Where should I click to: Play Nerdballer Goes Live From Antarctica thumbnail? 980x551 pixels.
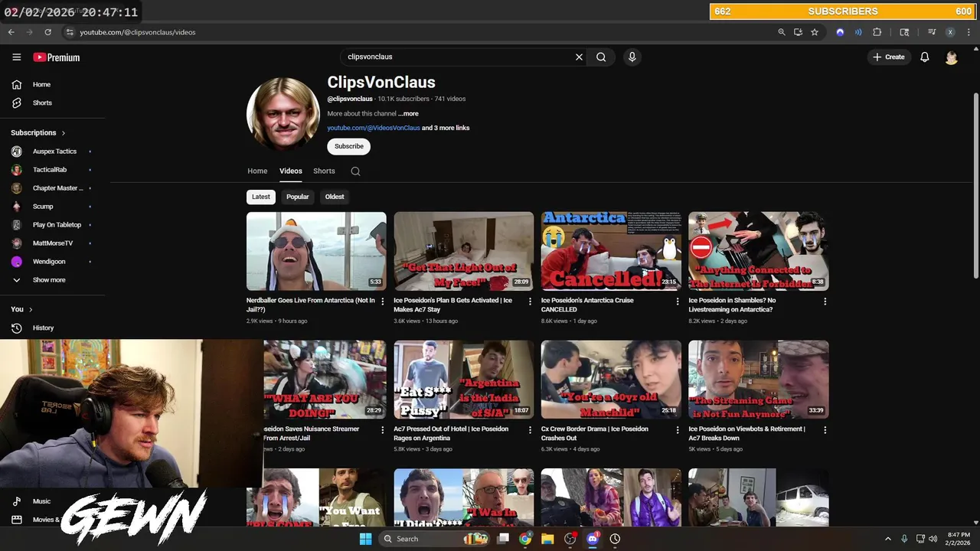click(316, 251)
